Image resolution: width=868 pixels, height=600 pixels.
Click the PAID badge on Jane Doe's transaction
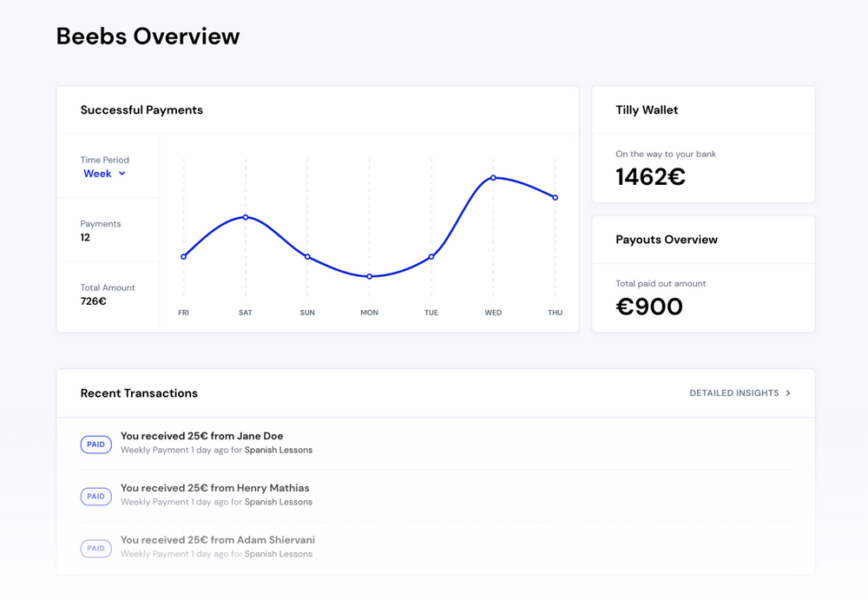coord(95,444)
